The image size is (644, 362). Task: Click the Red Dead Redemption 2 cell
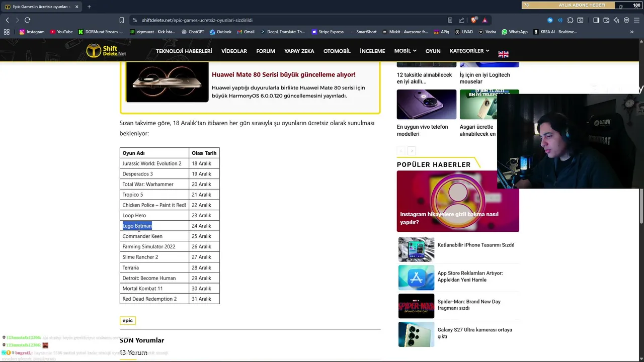[x=154, y=299]
